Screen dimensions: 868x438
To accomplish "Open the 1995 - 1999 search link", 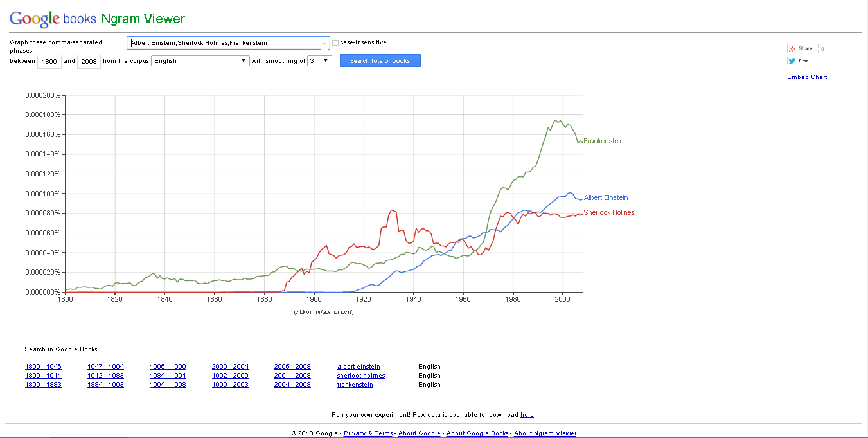I will [168, 367].
